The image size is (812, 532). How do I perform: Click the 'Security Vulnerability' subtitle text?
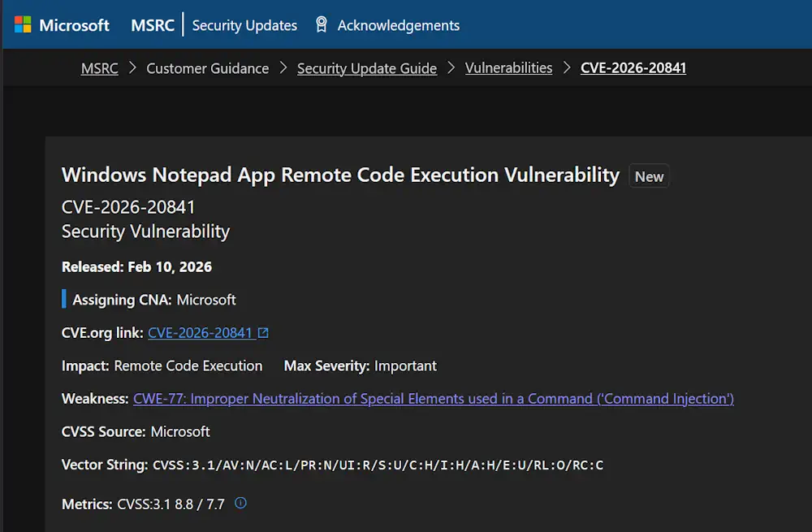pyautogui.click(x=145, y=231)
